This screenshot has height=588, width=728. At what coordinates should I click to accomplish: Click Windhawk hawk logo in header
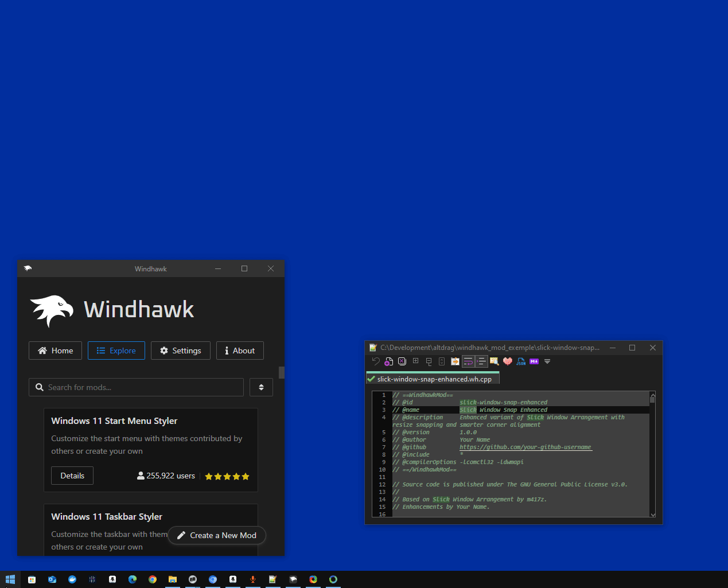52,310
